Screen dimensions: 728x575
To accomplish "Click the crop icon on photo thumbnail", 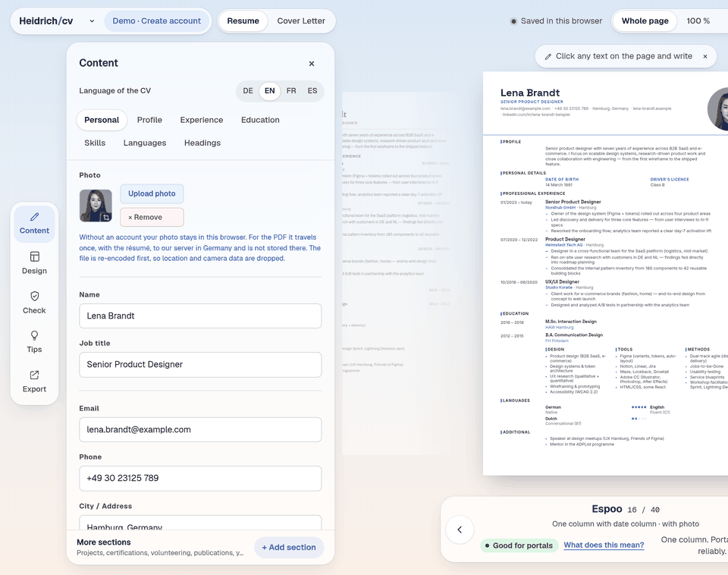I will coord(106,217).
